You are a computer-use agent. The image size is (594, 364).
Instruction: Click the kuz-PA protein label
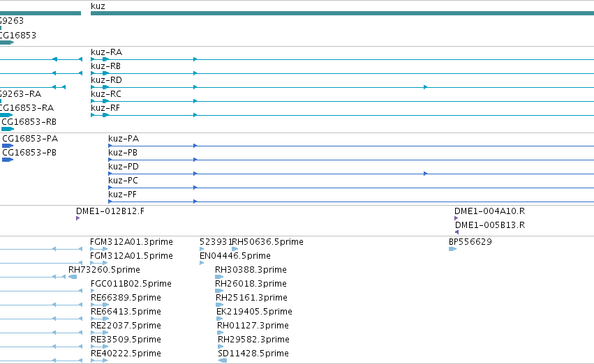tap(124, 139)
